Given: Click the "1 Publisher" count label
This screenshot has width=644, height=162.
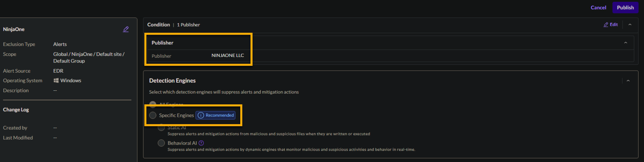Looking at the screenshot, I should pyautogui.click(x=188, y=25).
